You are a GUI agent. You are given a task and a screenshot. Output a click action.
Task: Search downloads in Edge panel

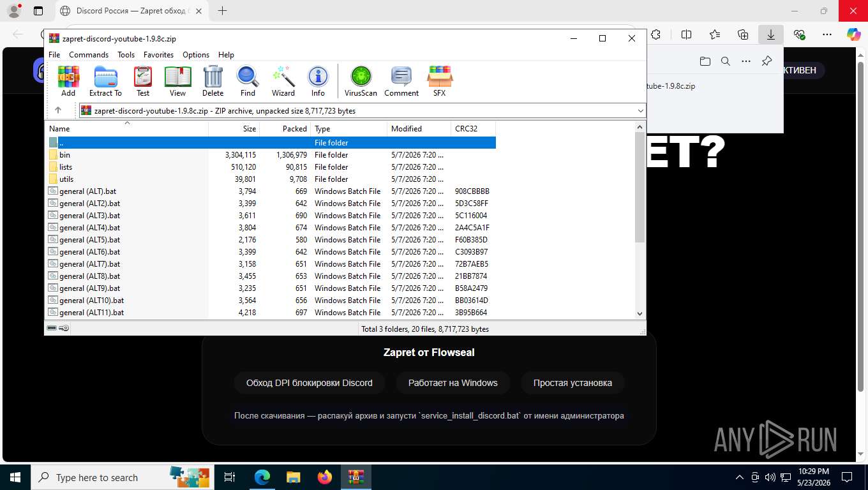[x=726, y=61]
